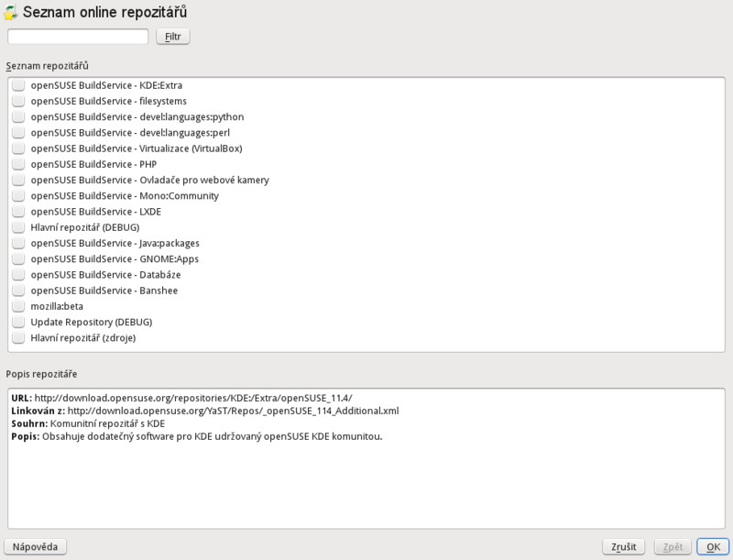
Task: Select the 'mozilla:beta' row text
Action: [57, 307]
